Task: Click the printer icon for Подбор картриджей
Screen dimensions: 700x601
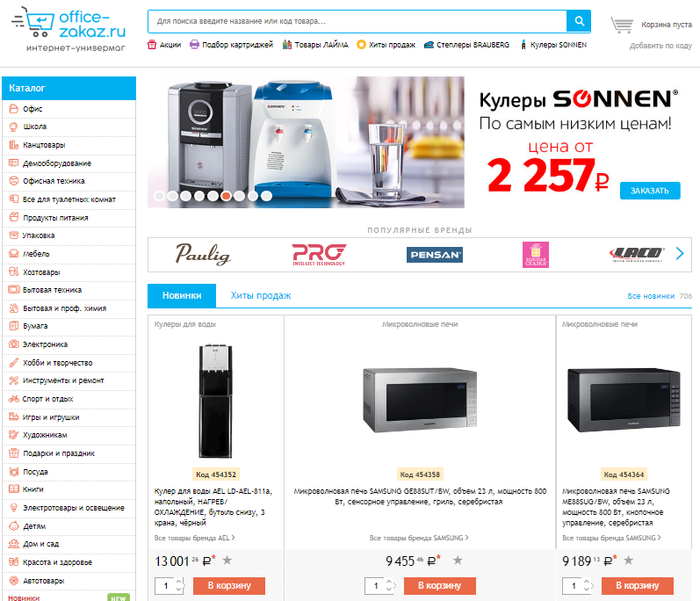Action: click(194, 45)
